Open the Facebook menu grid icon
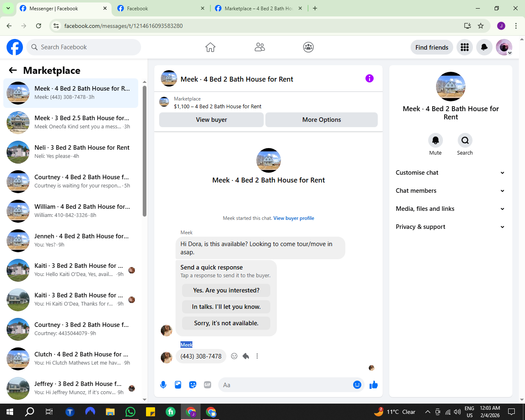This screenshot has width=525, height=420. 465,47
